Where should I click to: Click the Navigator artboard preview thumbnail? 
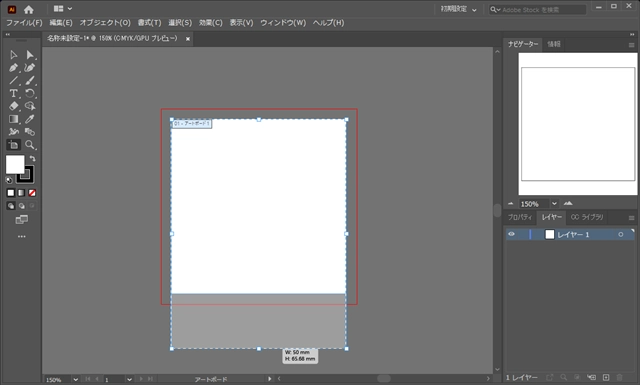point(578,124)
